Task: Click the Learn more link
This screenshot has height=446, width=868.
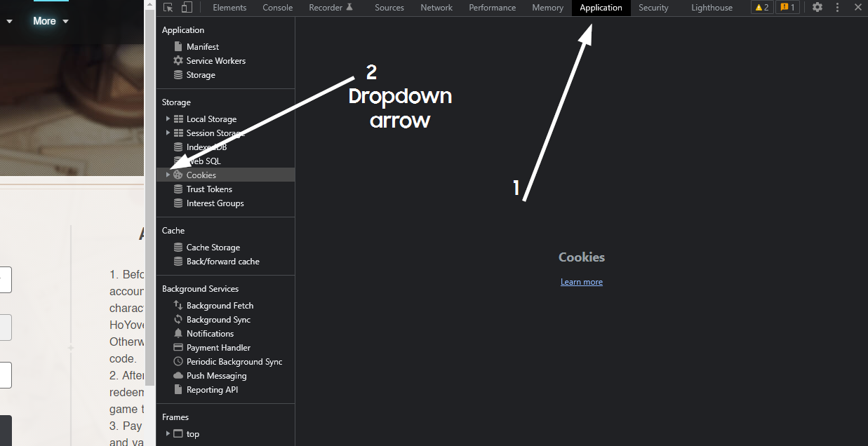Action: [581, 282]
